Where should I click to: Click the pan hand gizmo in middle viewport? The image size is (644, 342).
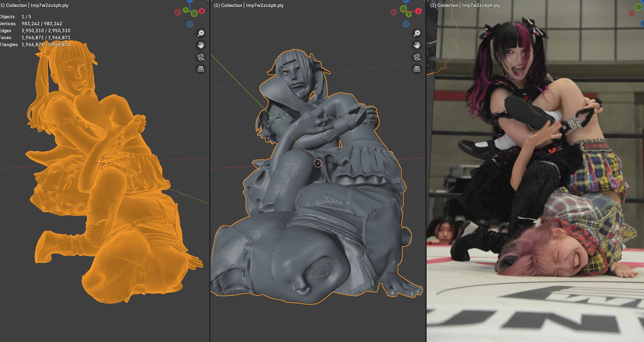(x=417, y=45)
